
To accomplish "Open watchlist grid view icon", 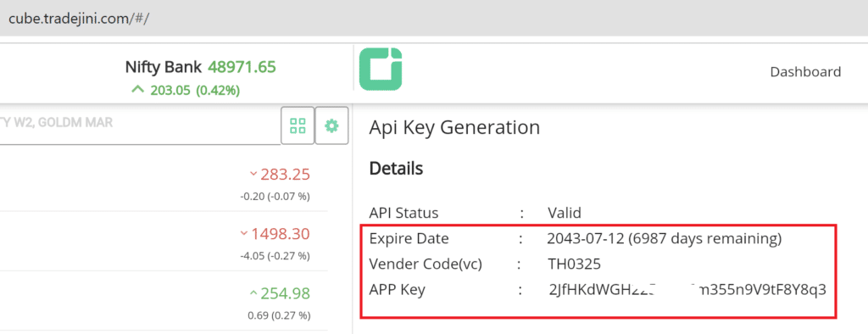I will [298, 125].
